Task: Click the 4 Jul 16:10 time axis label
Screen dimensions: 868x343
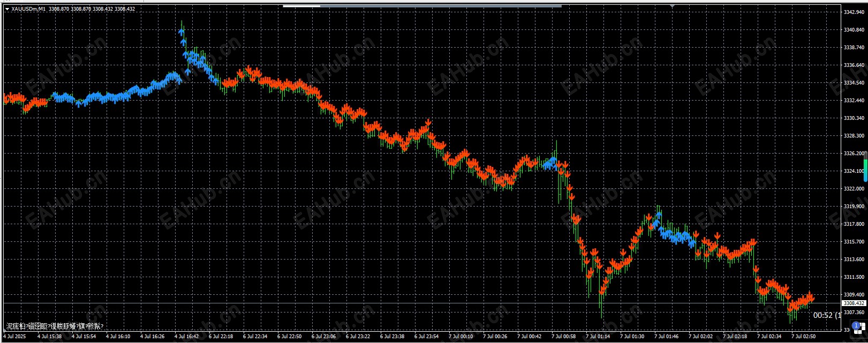Action: click(118, 337)
